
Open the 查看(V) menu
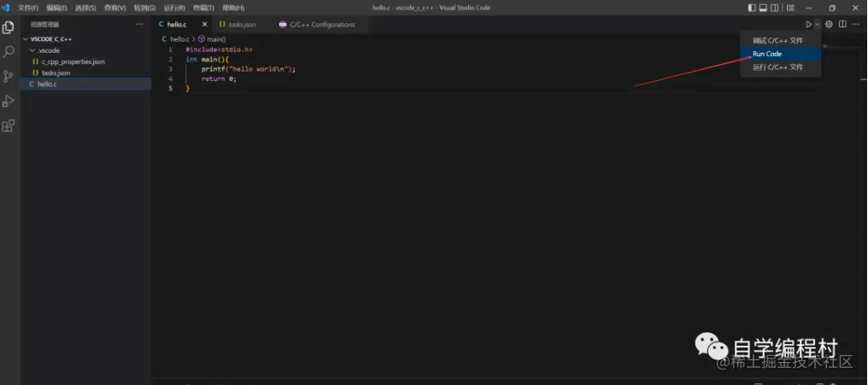click(x=115, y=8)
